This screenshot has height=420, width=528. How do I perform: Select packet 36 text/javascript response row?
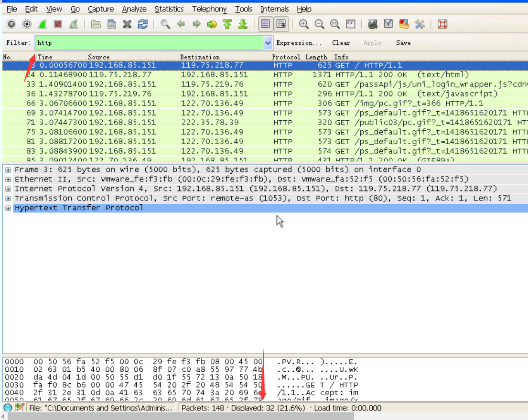265,94
